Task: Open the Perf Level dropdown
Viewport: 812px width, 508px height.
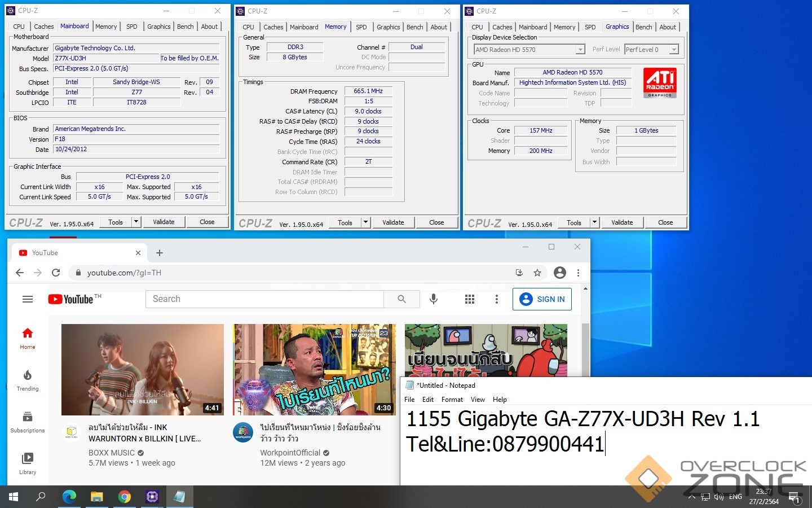Action: 673,50
